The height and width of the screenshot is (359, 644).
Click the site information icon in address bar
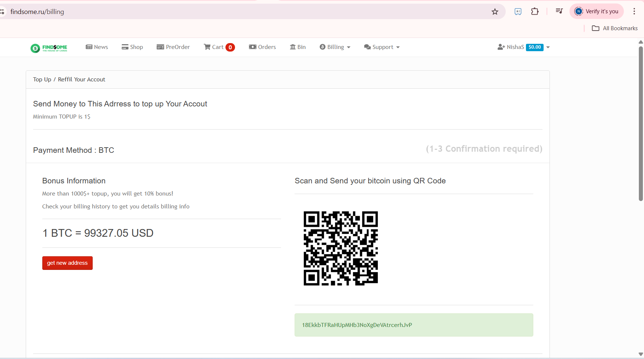2,12
